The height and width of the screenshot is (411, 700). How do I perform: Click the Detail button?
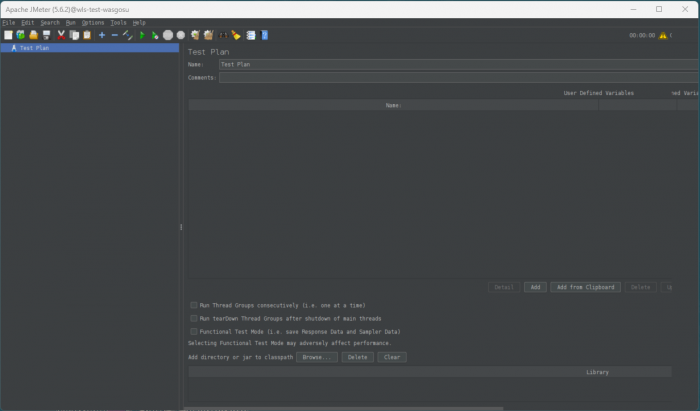504,287
